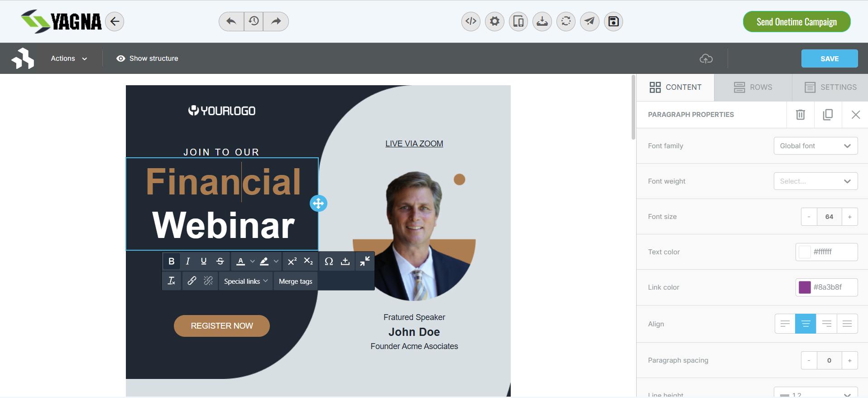Click the Send Onetime Campaign button
The height and width of the screenshot is (398, 868).
[796, 22]
